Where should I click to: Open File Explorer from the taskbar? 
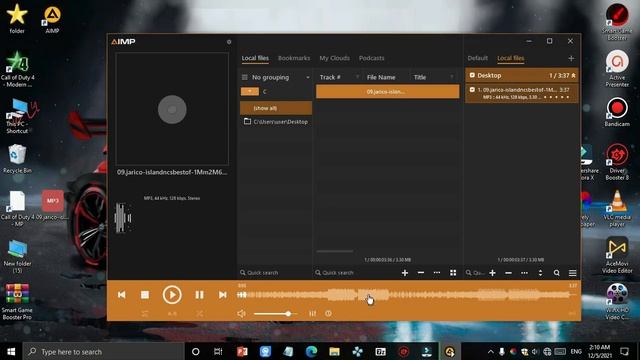334,351
